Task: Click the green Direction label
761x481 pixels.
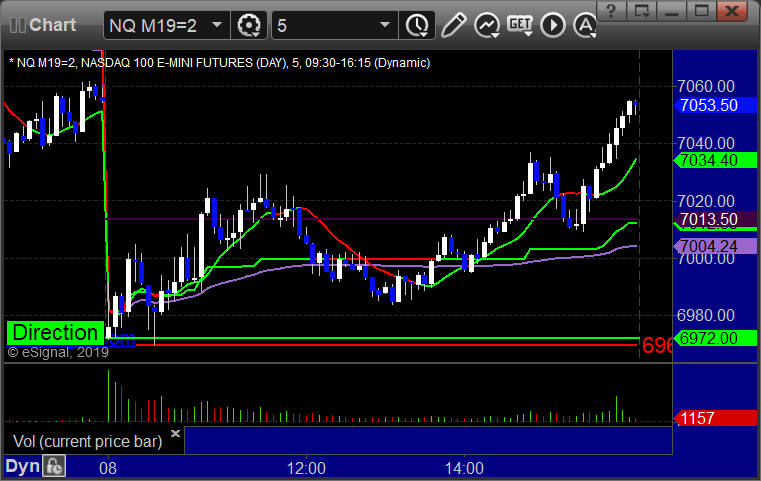Action: tap(56, 333)
